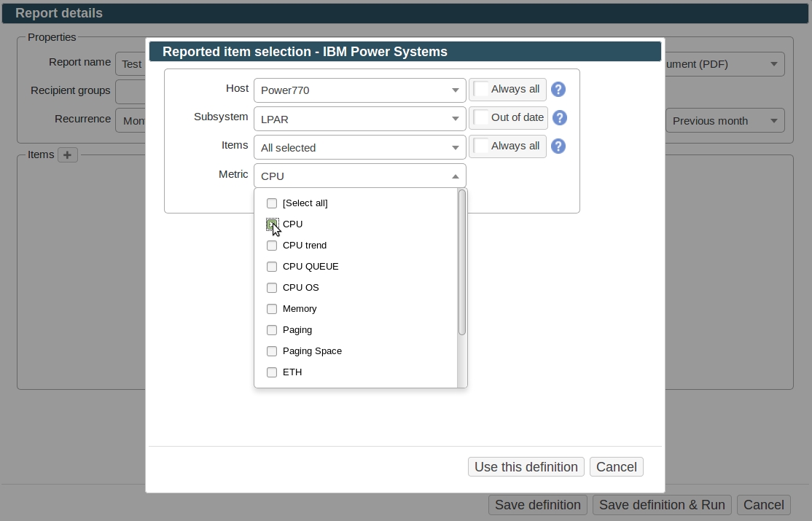Click Save definition & Run button

(662, 505)
